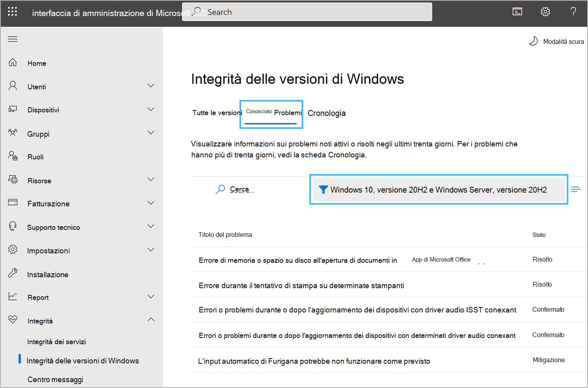Expand the Report chevron

pyautogui.click(x=151, y=296)
